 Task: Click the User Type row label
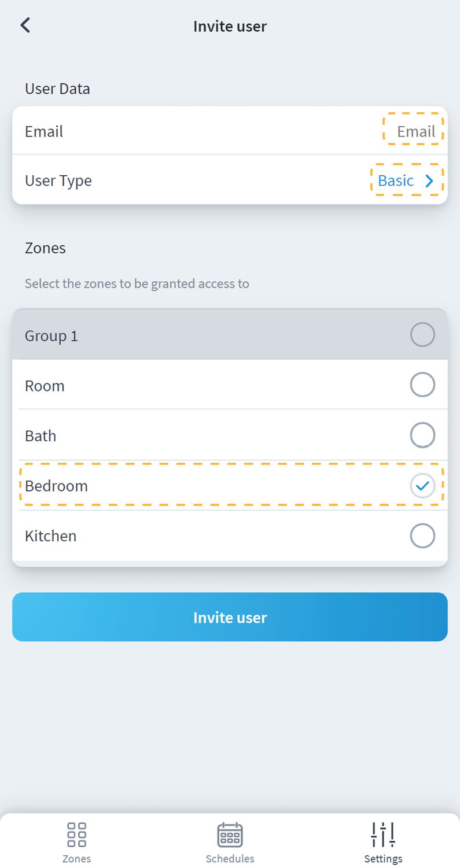point(58,181)
